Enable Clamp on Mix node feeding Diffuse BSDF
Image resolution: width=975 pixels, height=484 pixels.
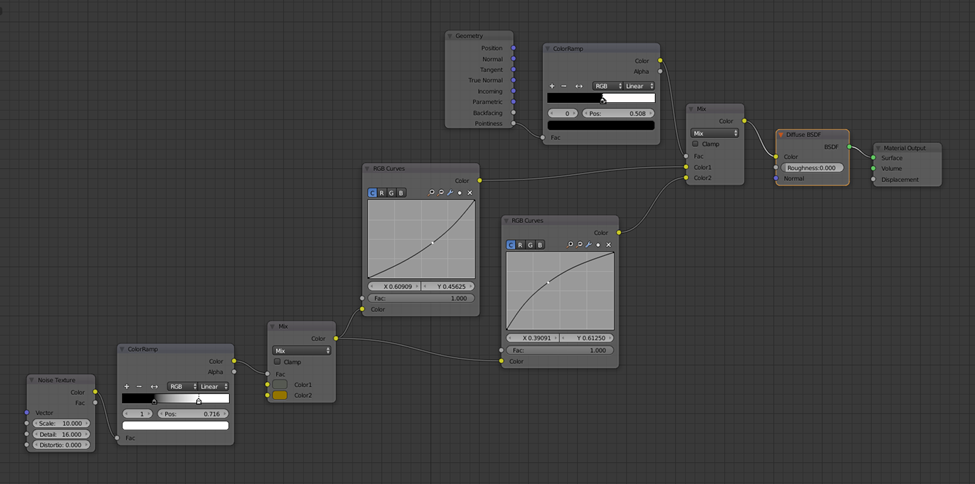click(x=695, y=144)
